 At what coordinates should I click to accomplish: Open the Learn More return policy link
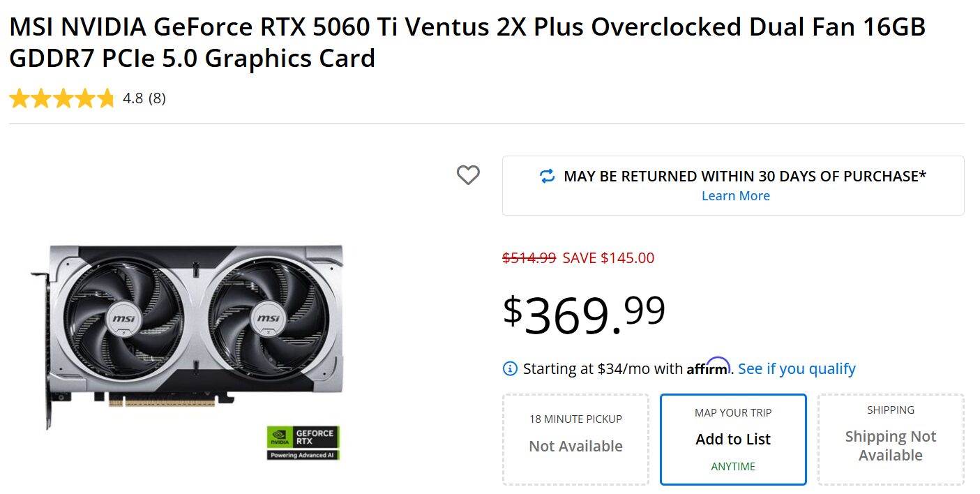[735, 196]
